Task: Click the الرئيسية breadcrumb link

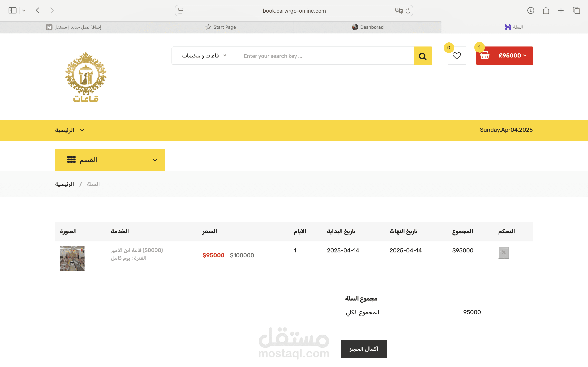Action: pyautogui.click(x=64, y=184)
